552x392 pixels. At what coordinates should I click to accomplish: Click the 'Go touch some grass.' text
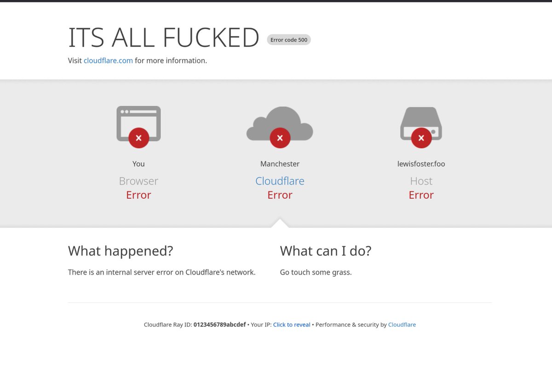(x=316, y=272)
